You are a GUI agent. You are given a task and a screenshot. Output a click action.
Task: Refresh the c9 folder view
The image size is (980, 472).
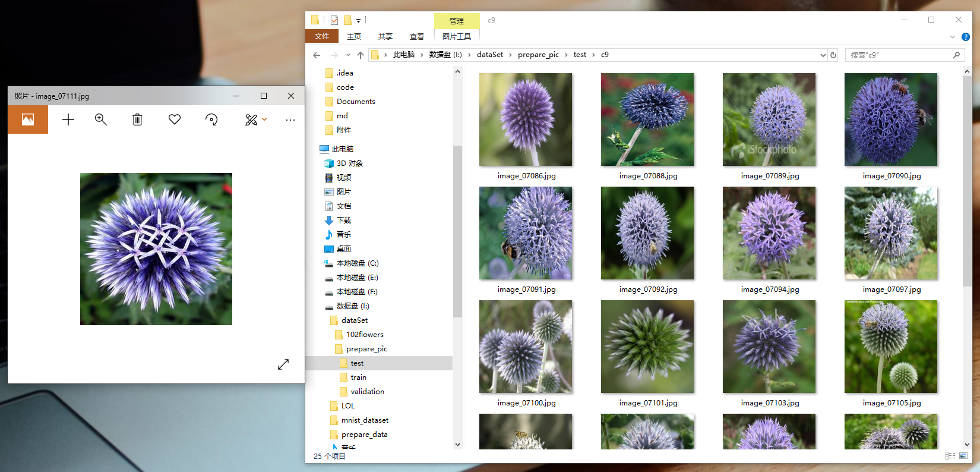[x=833, y=55]
